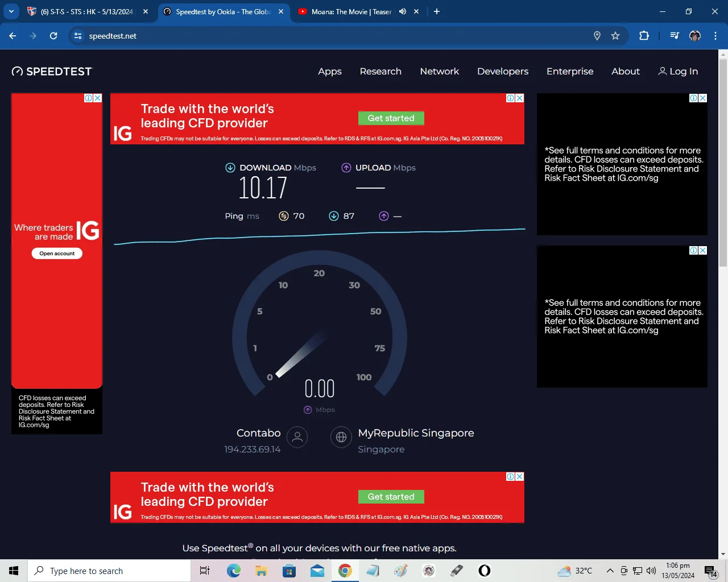The width and height of the screenshot is (728, 582).
Task: Click Open account in left ad
Action: [x=57, y=253]
